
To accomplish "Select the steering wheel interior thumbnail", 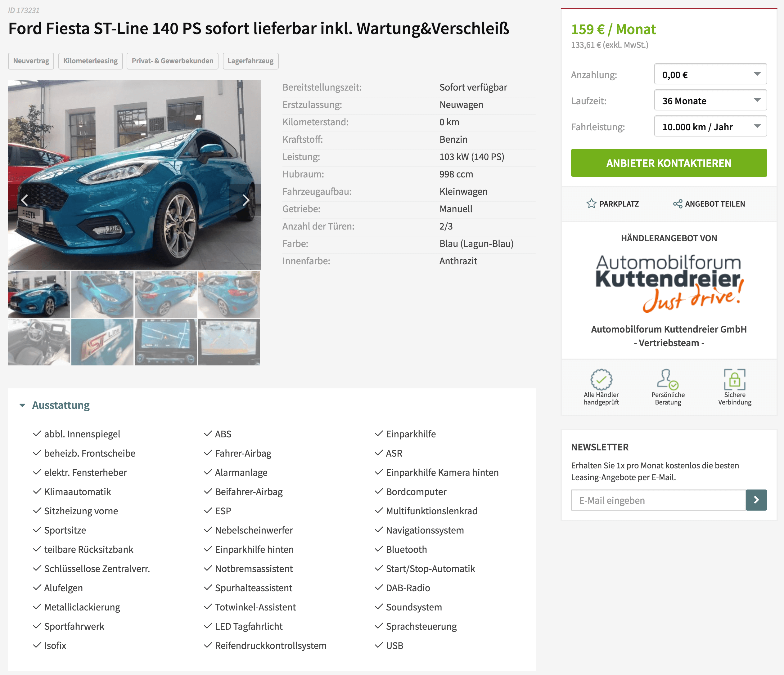I will [x=39, y=342].
